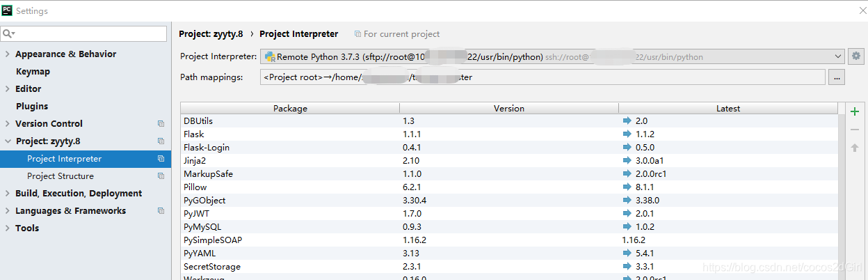Viewport: 868px width, 280px height.
Task: Expand Build, Execution, Deployment section
Action: (x=7, y=194)
